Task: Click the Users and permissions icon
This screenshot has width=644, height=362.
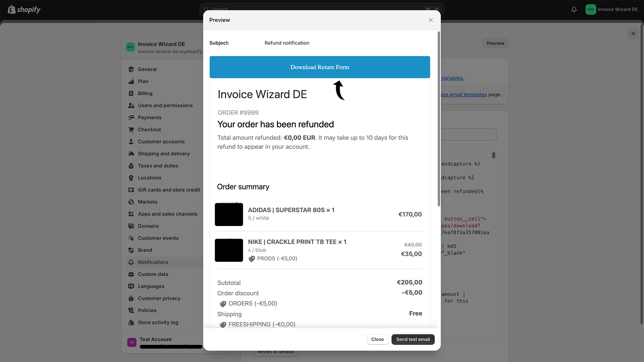Action: pyautogui.click(x=131, y=106)
